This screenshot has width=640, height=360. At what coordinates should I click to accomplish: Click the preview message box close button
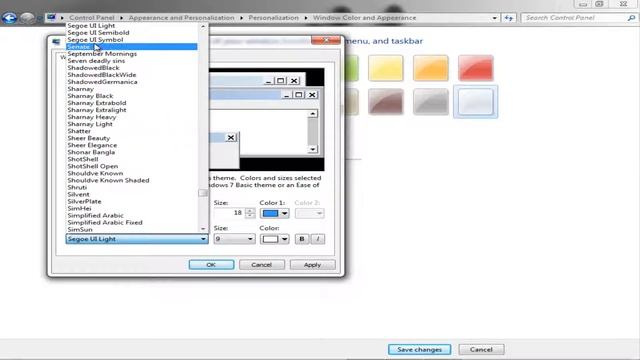tap(231, 138)
